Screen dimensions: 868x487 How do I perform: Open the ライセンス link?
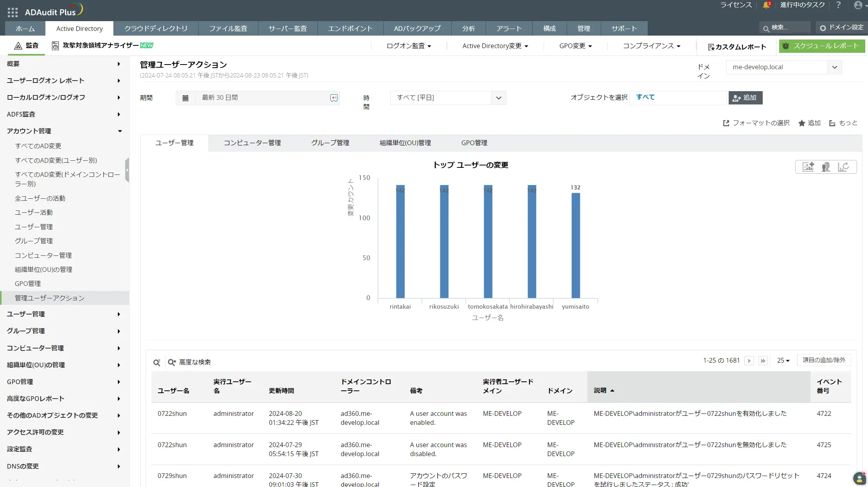point(736,5)
